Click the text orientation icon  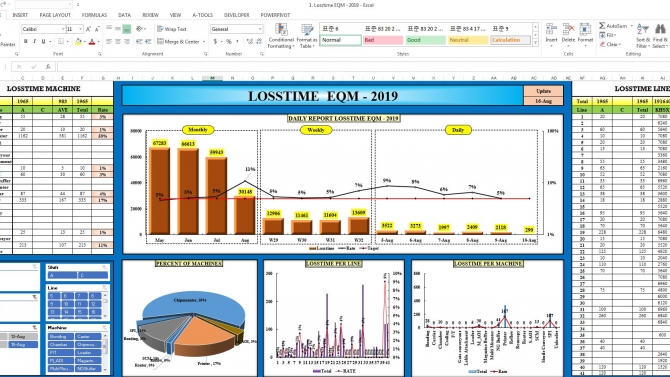(139, 29)
